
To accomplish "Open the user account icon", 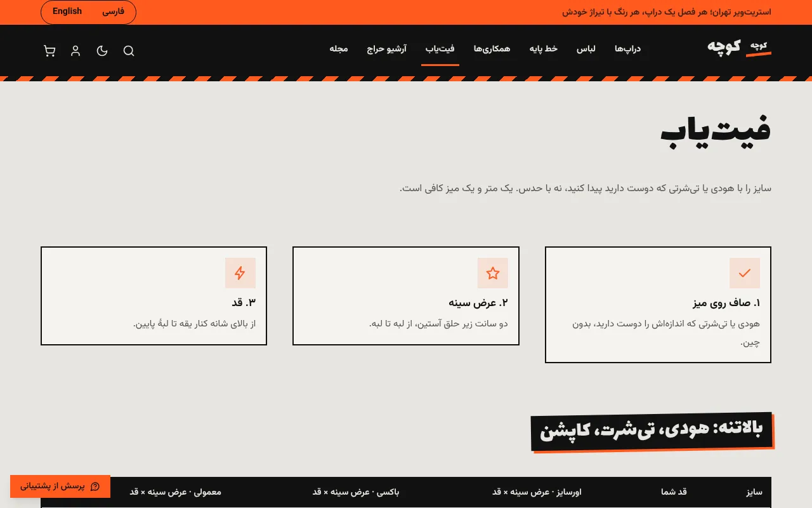I will [x=75, y=51].
